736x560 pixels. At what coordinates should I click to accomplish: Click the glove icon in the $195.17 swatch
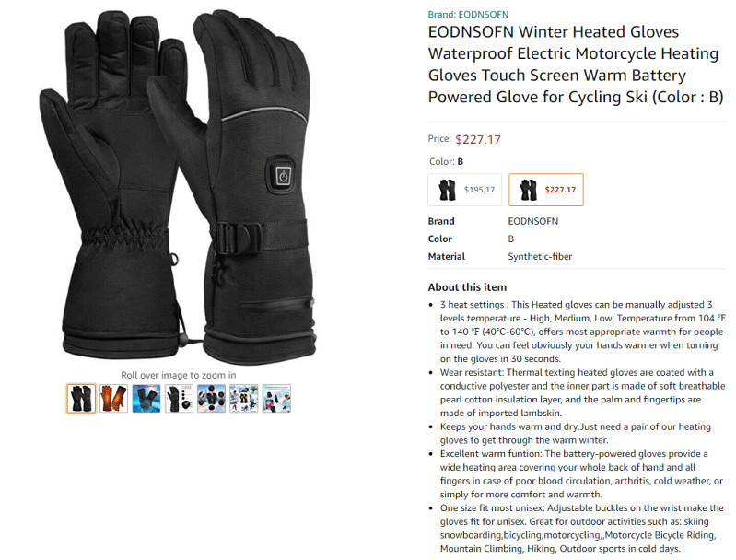[447, 190]
